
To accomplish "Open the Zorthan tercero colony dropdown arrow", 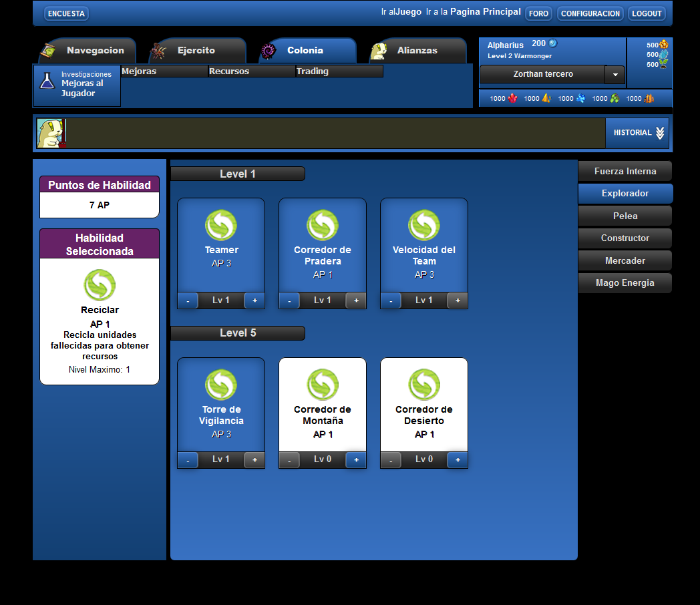I will [x=615, y=75].
